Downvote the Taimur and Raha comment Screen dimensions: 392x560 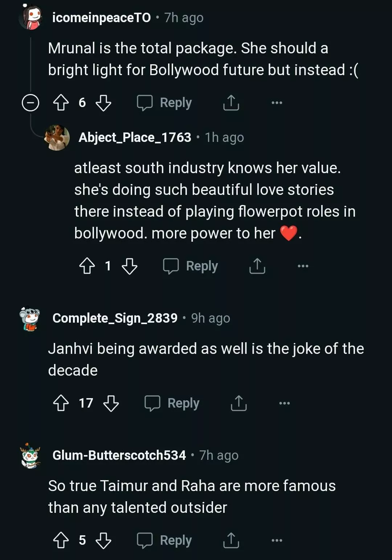(x=103, y=540)
